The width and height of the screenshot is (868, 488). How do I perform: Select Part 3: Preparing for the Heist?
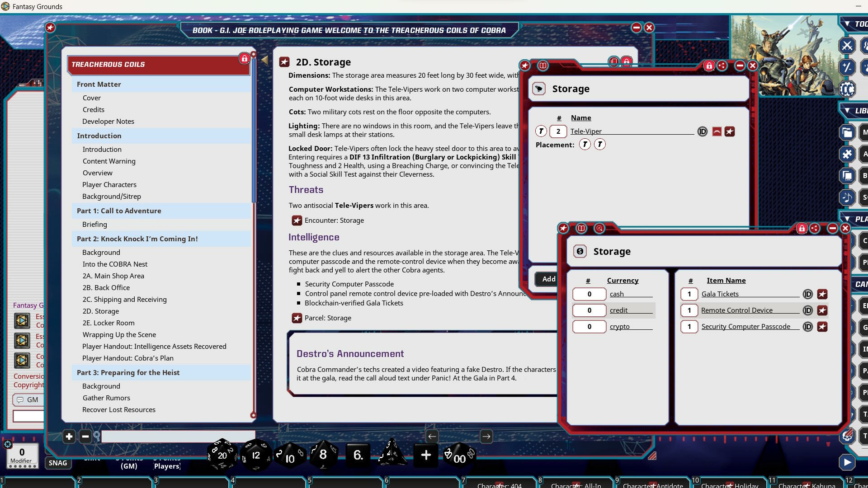tap(128, 372)
